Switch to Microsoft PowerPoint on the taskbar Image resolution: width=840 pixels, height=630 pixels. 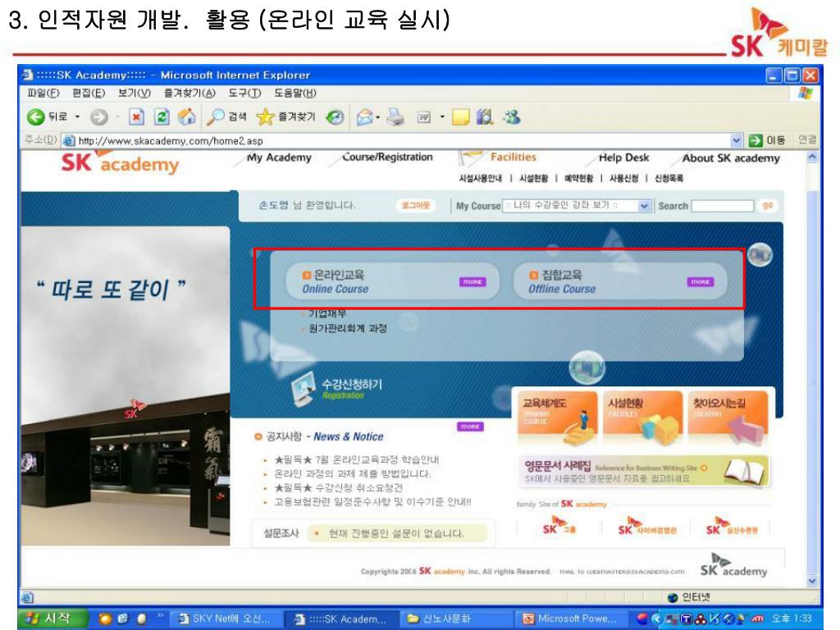(x=572, y=619)
